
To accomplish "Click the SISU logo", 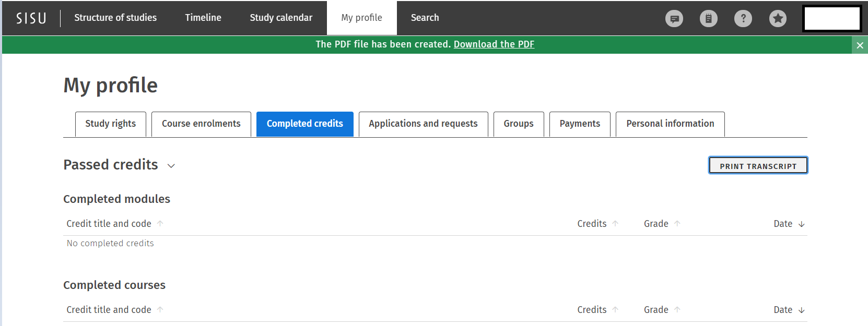I will [x=31, y=18].
